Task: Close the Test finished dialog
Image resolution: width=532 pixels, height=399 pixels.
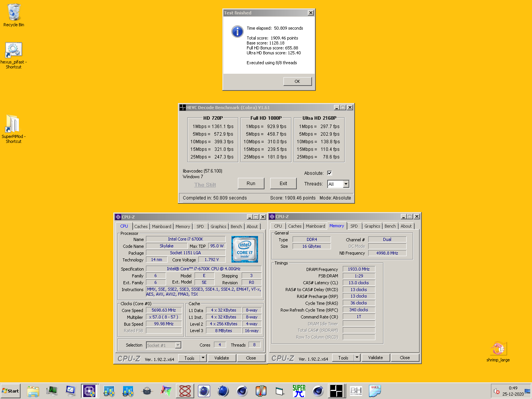Action: [x=311, y=13]
